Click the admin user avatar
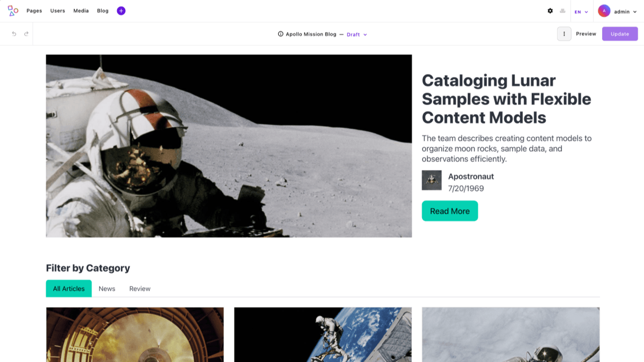 [604, 11]
